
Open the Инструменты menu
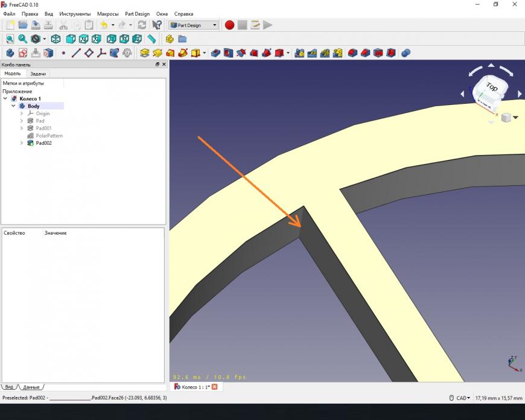75,14
